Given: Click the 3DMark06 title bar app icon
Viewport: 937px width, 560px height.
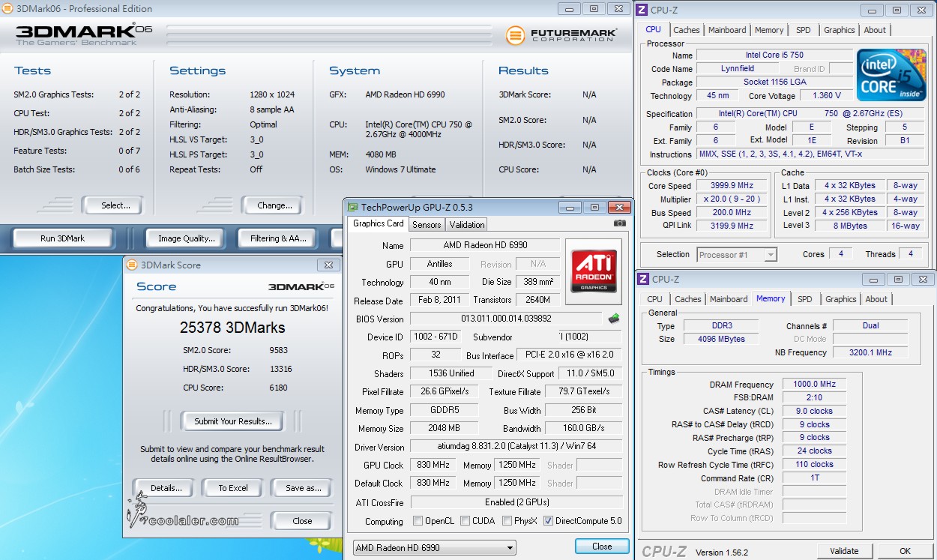Looking at the screenshot, I should point(7,9).
